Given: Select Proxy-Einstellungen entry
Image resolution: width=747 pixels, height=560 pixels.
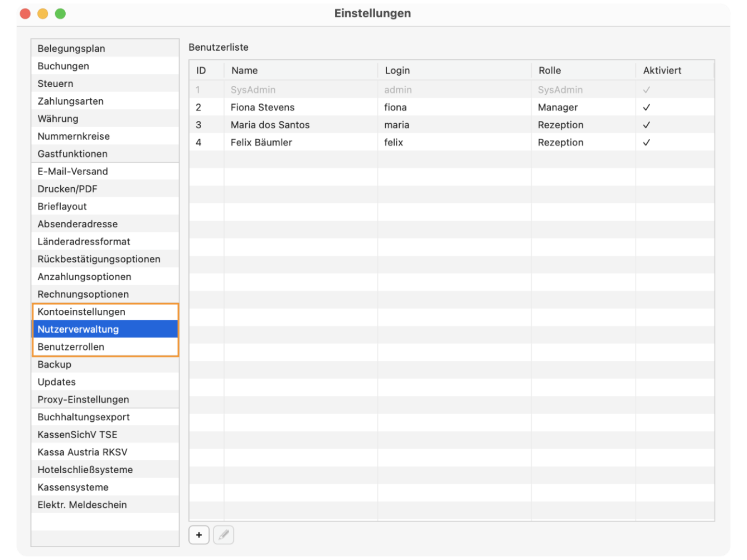Looking at the screenshot, I should coord(105,400).
